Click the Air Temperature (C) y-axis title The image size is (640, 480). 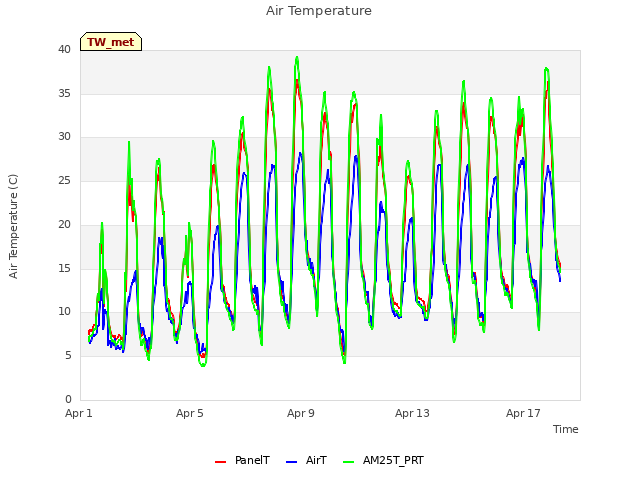click(x=13, y=227)
